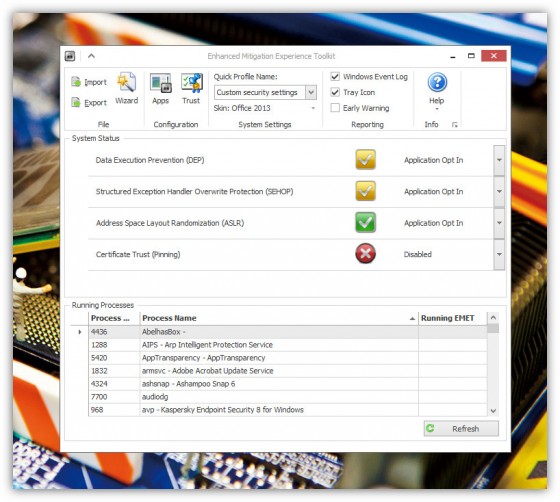The height and width of the screenshot is (502, 560).
Task: Expand the SEHOP setting dropdown arrow
Action: coord(499,191)
